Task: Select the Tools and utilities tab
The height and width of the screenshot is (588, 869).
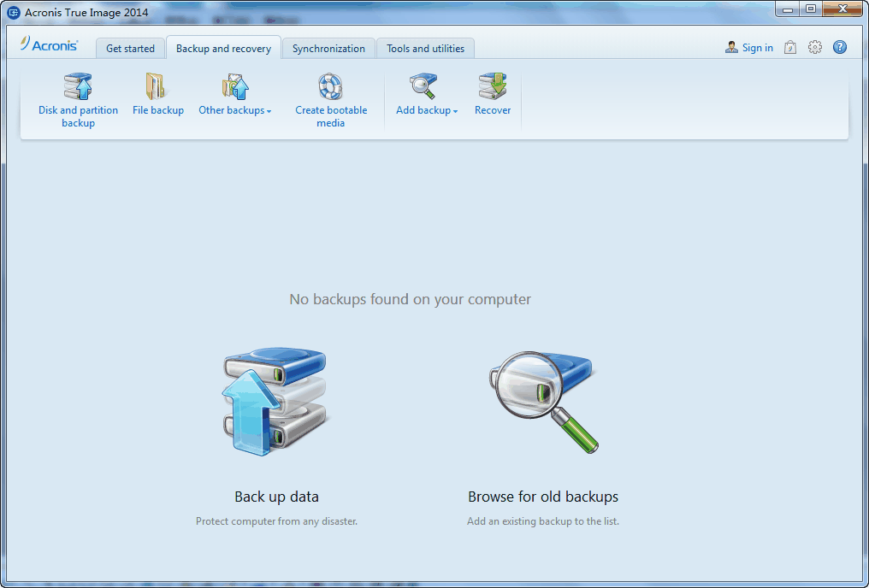Action: pos(425,49)
